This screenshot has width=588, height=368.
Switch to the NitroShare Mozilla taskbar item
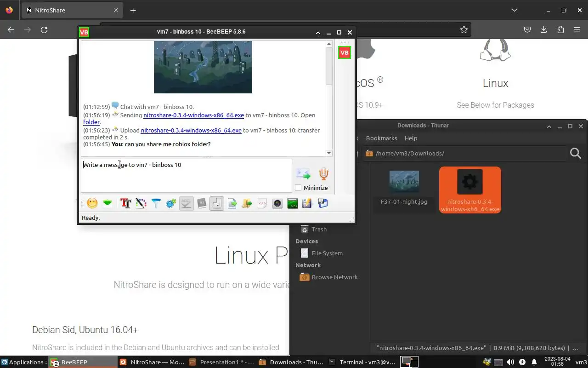[152, 362]
